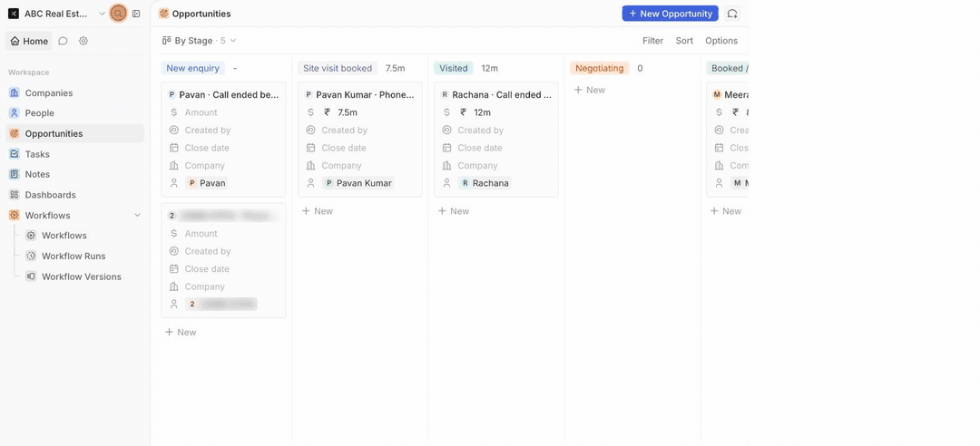Collapse the Workflows section chevron
The image size is (980, 446).
pos(138,215)
